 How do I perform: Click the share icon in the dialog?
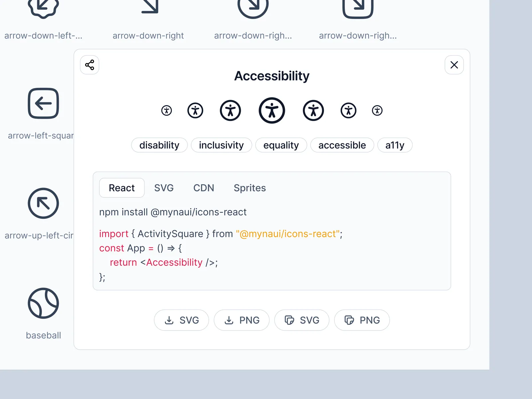89,65
